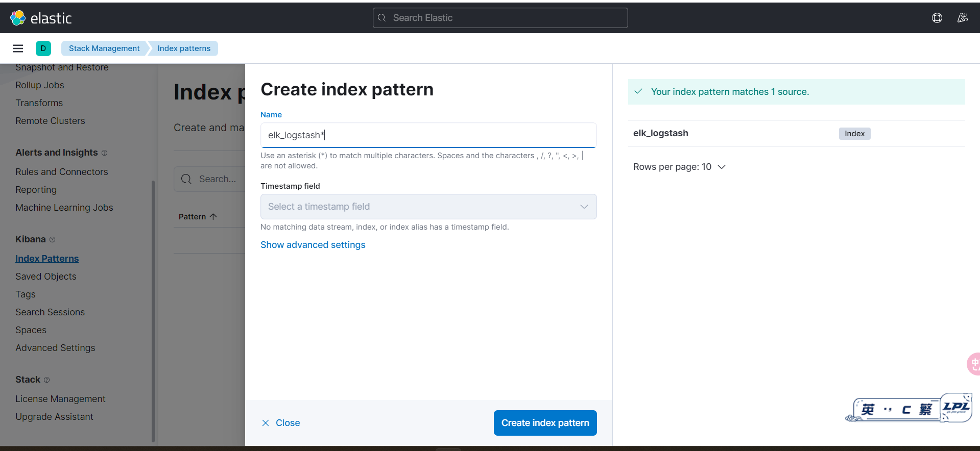Click the pink floating translate icon
The width and height of the screenshot is (980, 451).
974,364
